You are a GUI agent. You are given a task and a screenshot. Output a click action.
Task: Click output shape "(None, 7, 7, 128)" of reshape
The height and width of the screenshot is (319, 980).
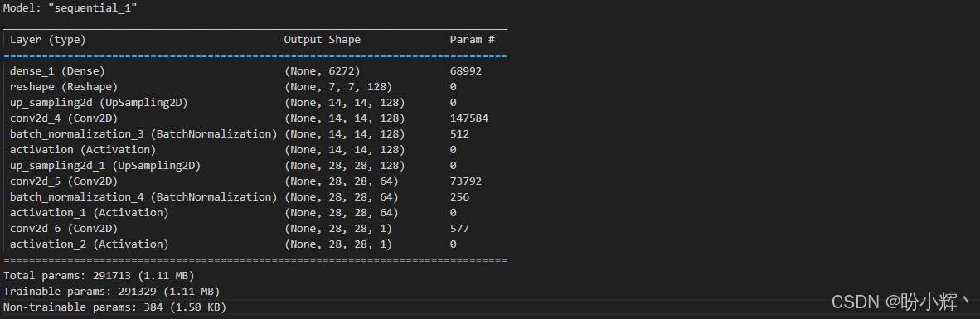pos(338,87)
